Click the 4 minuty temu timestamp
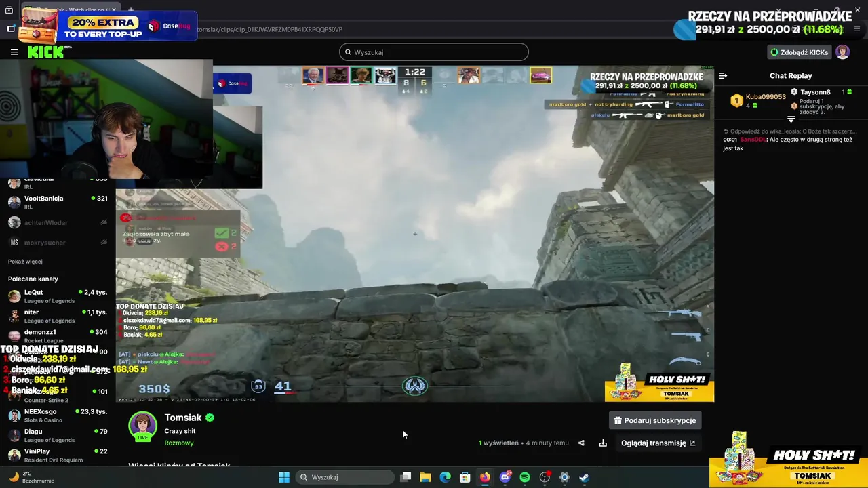 (547, 443)
